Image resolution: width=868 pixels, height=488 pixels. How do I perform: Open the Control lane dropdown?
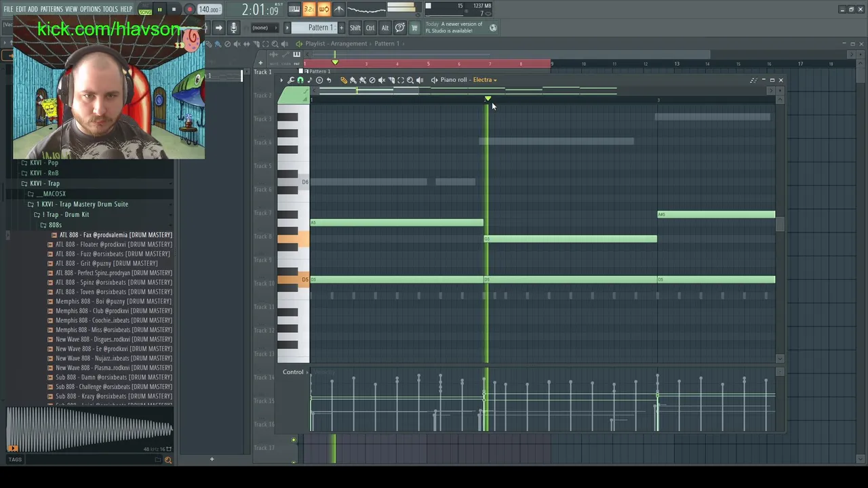pyautogui.click(x=296, y=372)
